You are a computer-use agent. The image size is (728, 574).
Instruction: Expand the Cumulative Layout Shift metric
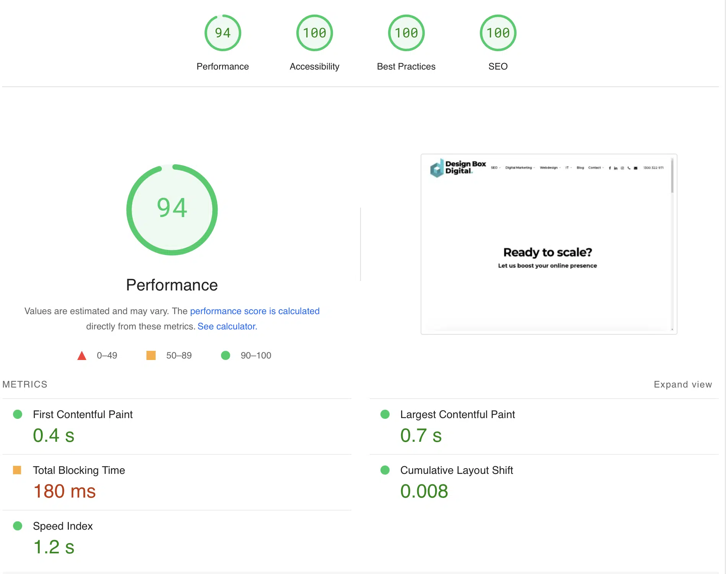pyautogui.click(x=456, y=470)
